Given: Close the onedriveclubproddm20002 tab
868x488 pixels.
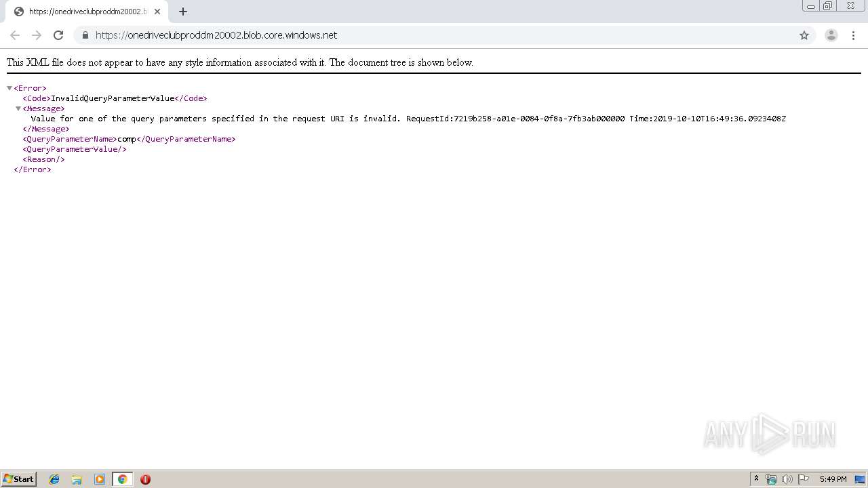Looking at the screenshot, I should pyautogui.click(x=157, y=12).
